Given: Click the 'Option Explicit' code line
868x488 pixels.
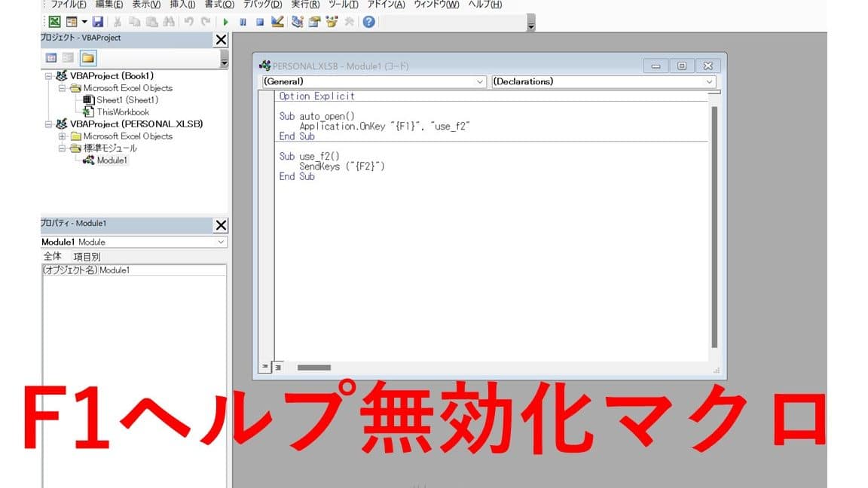Looking at the screenshot, I should [316, 96].
